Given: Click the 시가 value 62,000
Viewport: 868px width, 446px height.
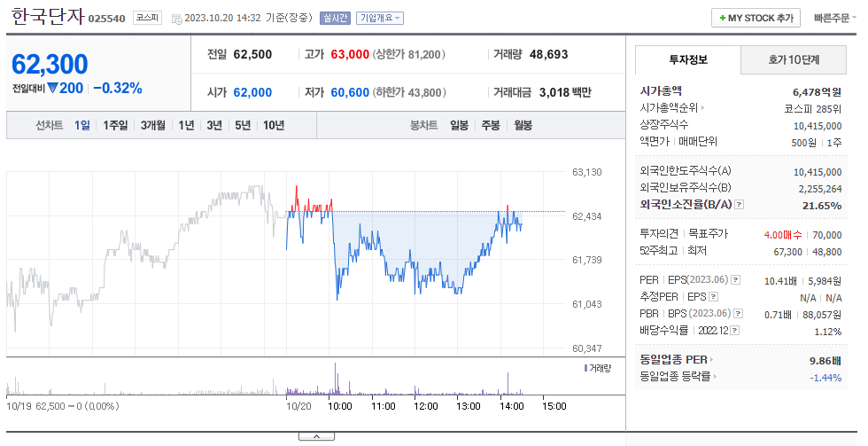Looking at the screenshot, I should click(x=252, y=92).
